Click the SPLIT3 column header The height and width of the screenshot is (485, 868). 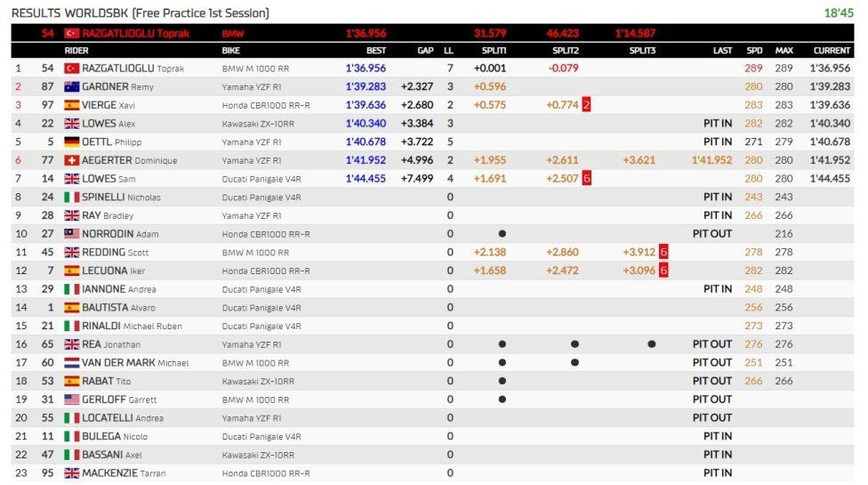coord(642,51)
